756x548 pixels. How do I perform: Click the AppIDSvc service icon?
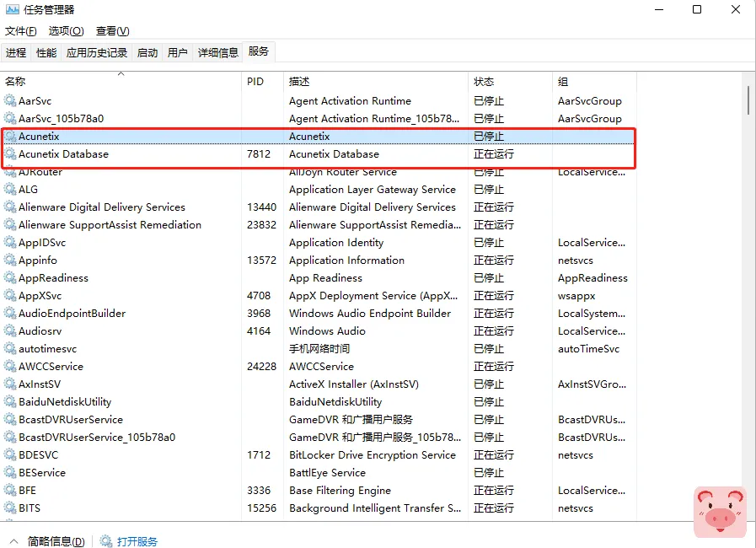pyautogui.click(x=10, y=242)
